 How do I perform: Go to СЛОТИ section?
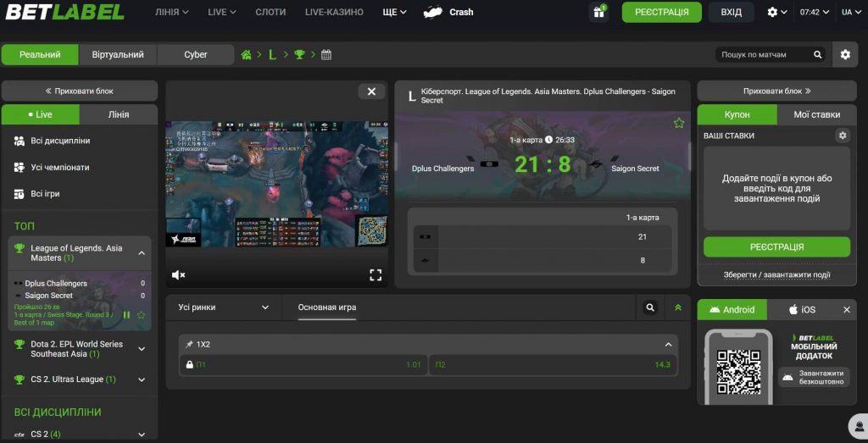(270, 12)
